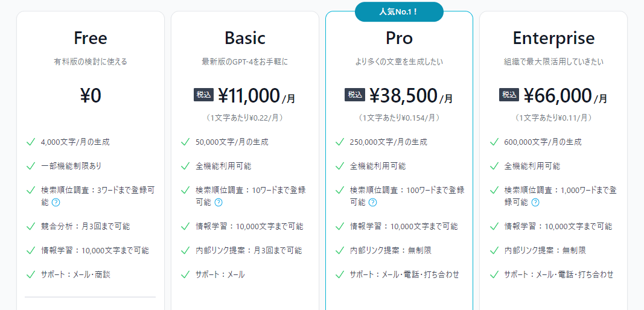
Task: Click サポート：メール・商談 in Free plan
Action: 75,274
